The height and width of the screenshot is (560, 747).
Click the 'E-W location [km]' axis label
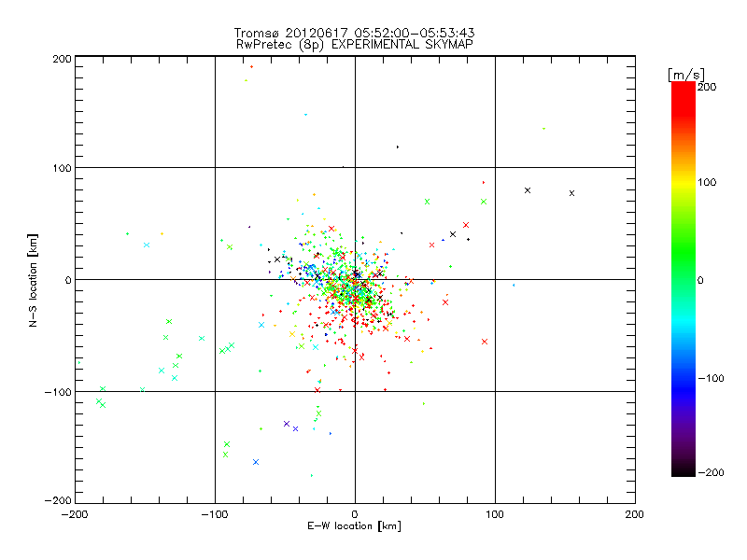pos(354,526)
